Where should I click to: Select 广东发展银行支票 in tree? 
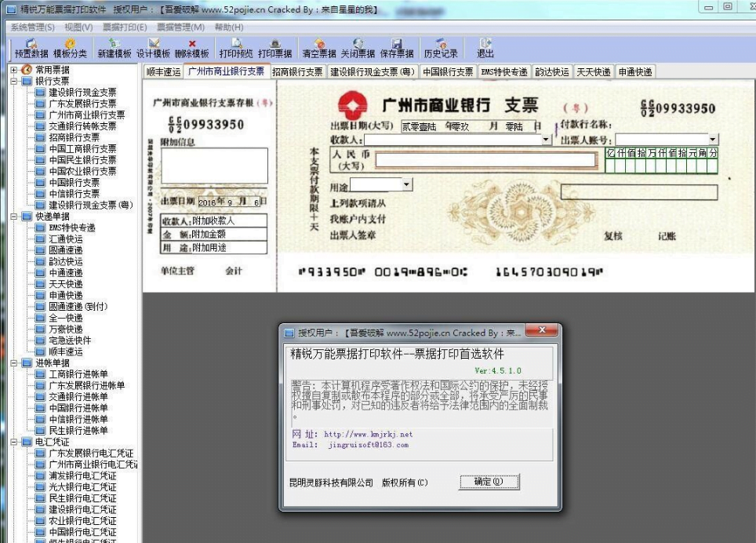(x=82, y=104)
